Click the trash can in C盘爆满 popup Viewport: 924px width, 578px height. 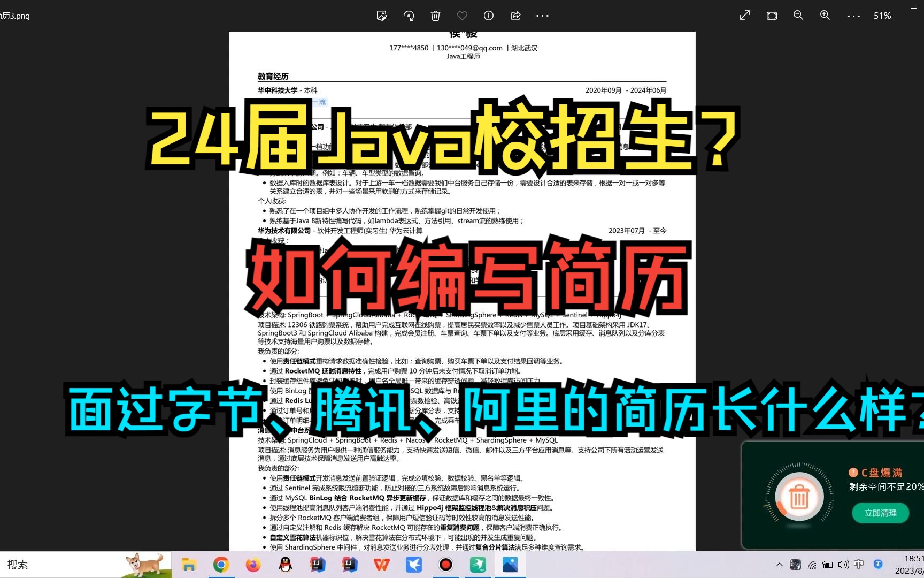[x=799, y=497]
